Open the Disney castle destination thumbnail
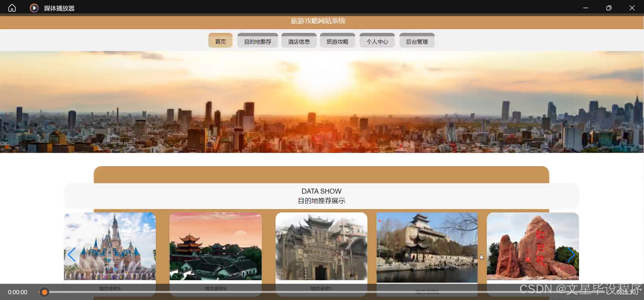Image resolution: width=644 pixels, height=300 pixels. click(110, 246)
